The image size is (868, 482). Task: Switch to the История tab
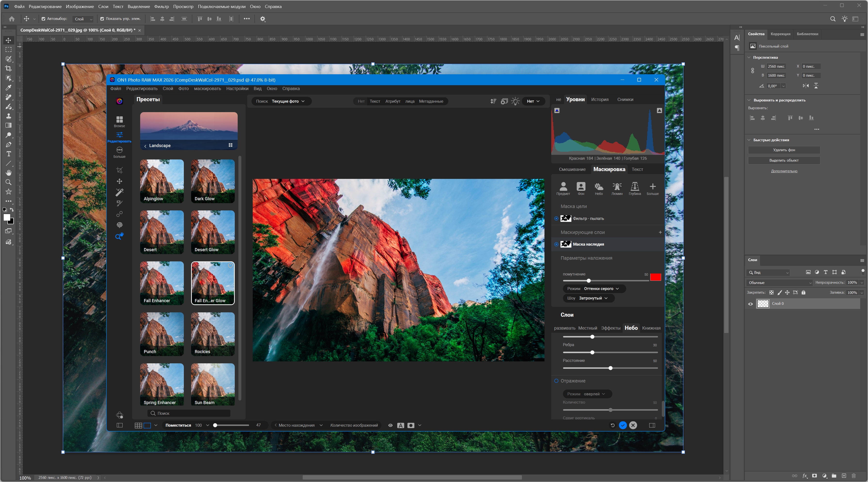pyautogui.click(x=600, y=100)
